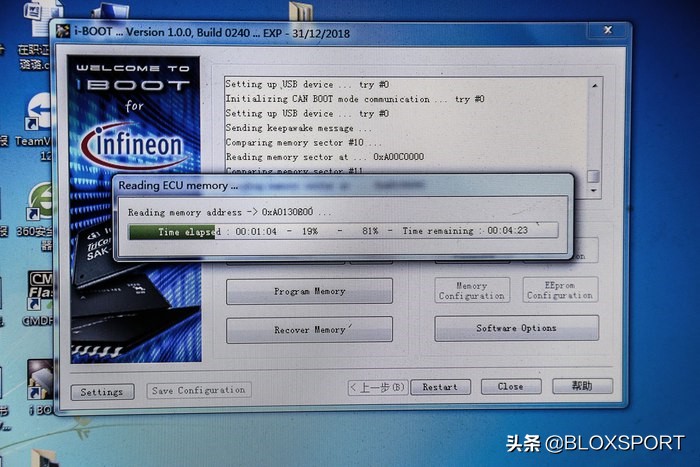Select log line 'Initializing CAN BOOT mode communication'
The image size is (700, 467).
355,99
